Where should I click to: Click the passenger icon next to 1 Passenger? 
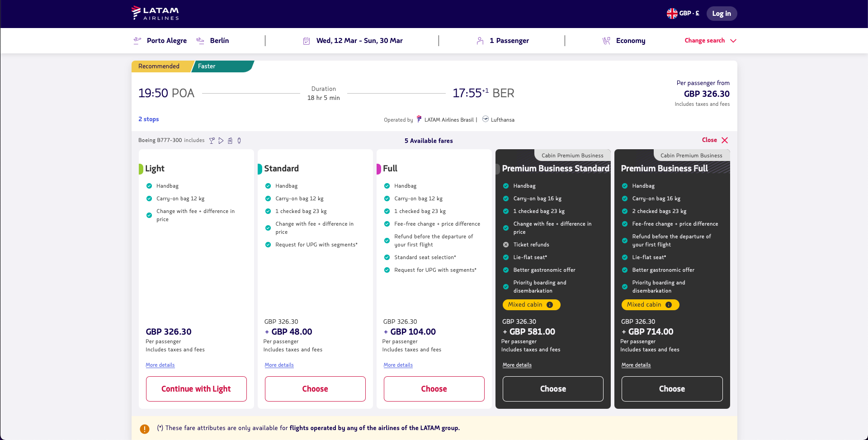click(x=480, y=41)
